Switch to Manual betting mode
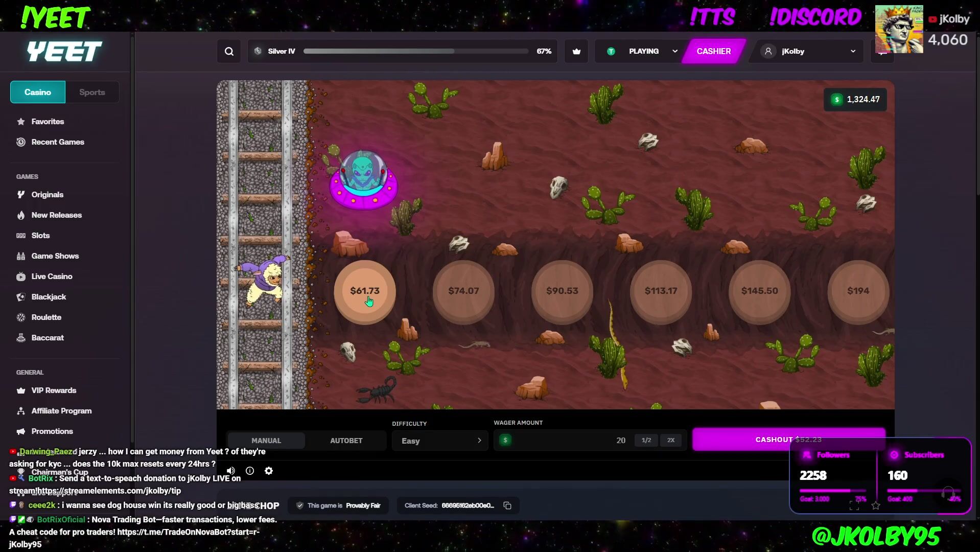Viewport: 980px width, 552px height. [x=266, y=441]
